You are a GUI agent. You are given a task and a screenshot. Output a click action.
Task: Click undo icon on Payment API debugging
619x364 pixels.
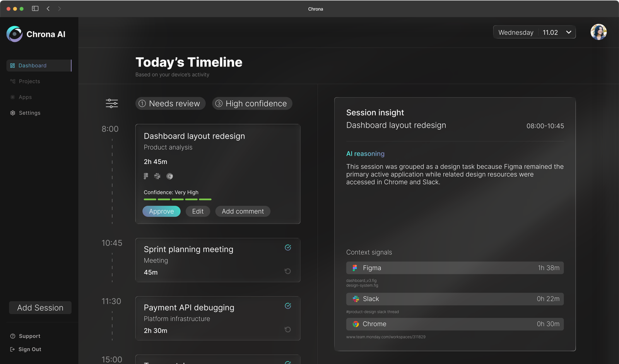click(x=287, y=330)
